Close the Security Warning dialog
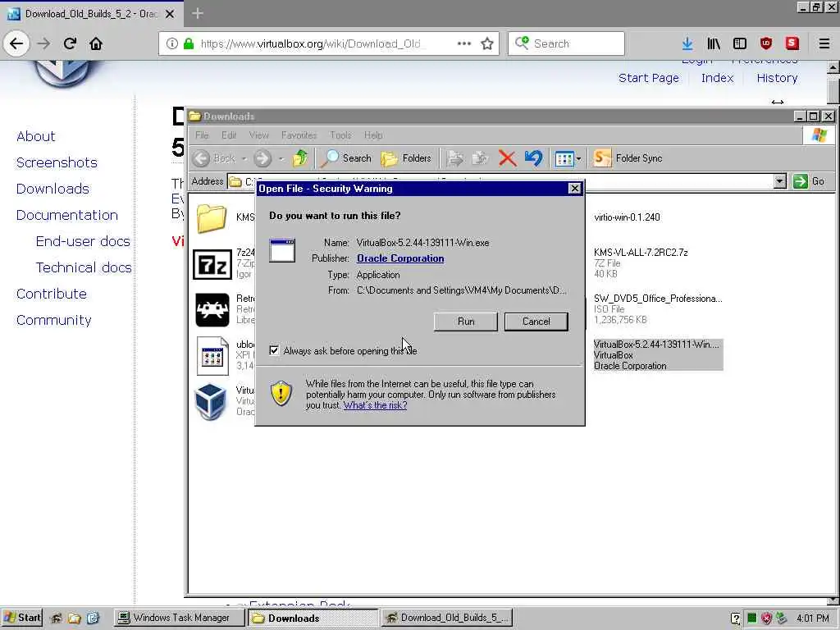840x630 pixels. [574, 188]
